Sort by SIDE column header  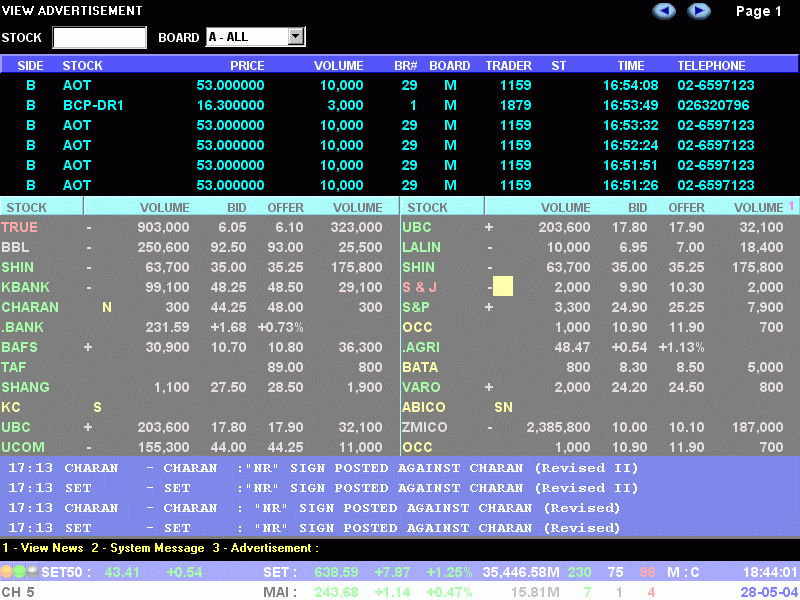pyautogui.click(x=30, y=65)
